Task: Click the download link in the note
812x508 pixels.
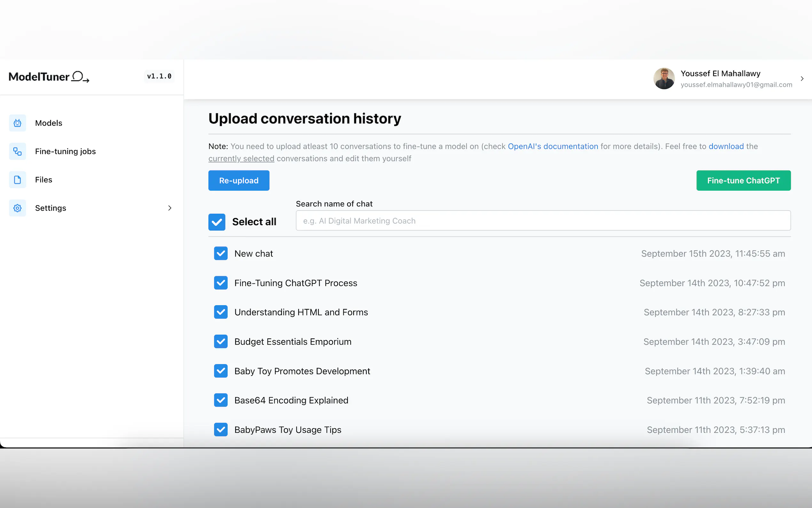Action: pos(726,147)
